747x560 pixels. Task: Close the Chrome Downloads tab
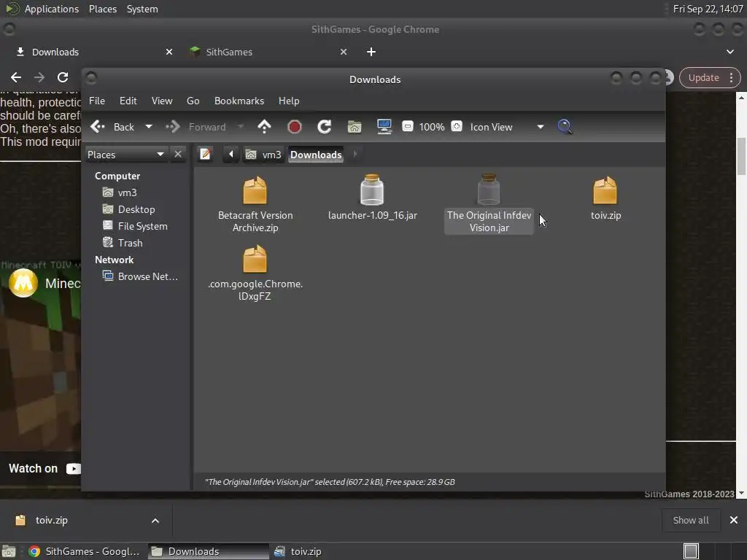[169, 52]
